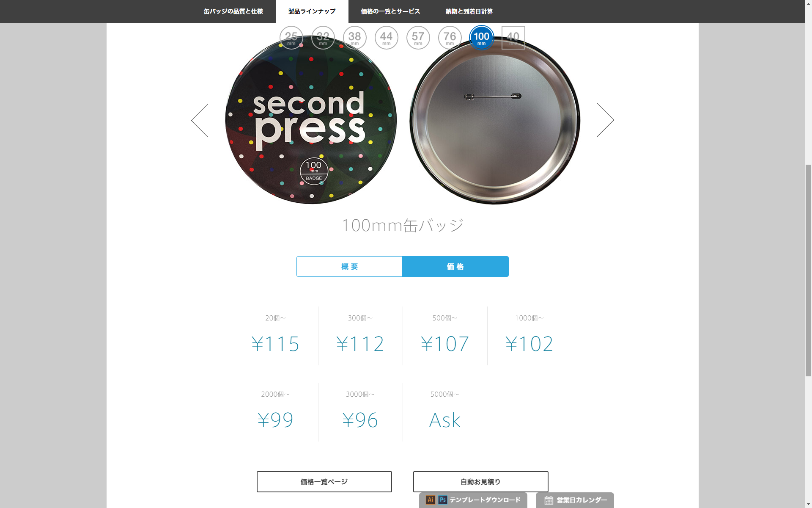Select the 32mm badge size icon
Screen dimensions: 812x508
point(323,38)
